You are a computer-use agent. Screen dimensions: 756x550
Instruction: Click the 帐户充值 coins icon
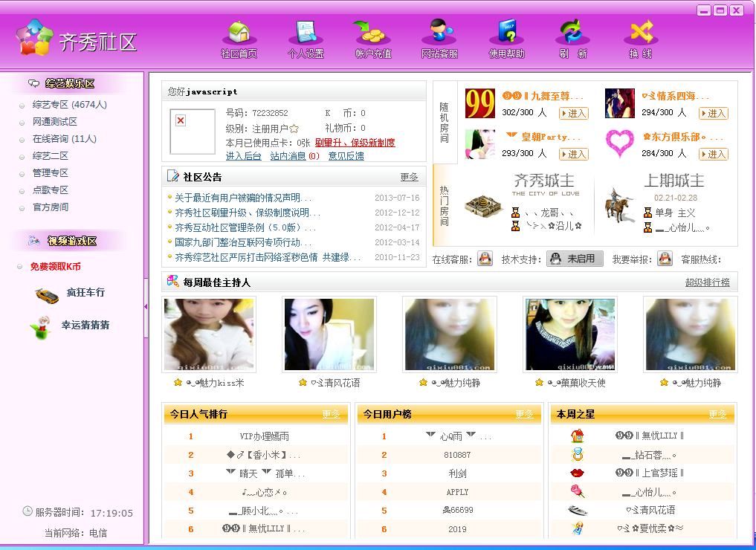click(372, 33)
